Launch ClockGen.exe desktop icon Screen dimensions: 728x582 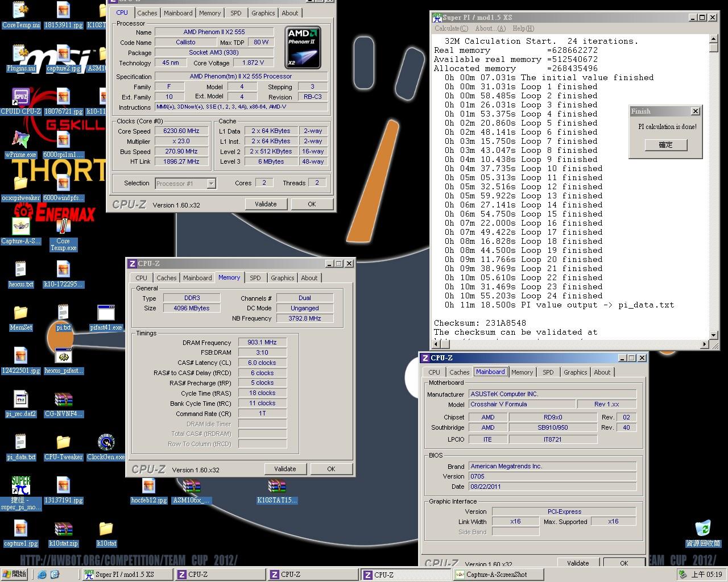pyautogui.click(x=106, y=447)
